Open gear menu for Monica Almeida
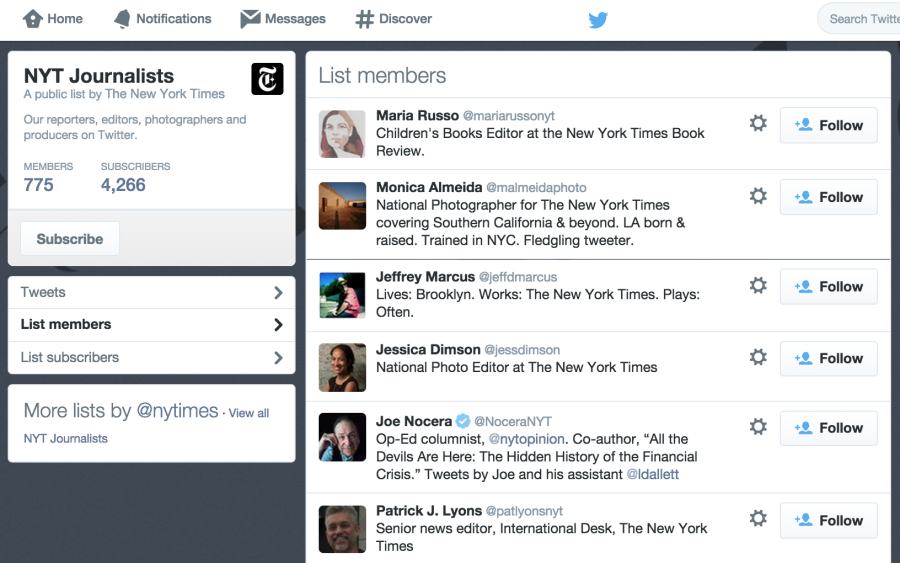 (758, 196)
